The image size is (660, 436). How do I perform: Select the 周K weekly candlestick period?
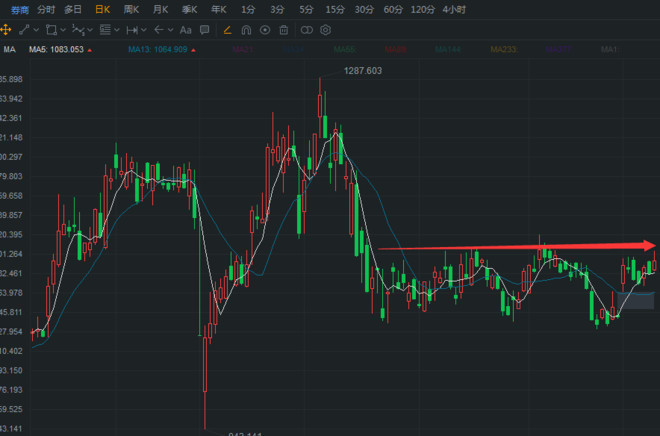(132, 10)
